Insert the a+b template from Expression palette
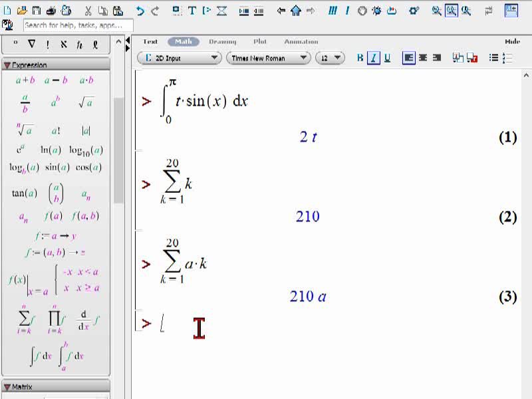532x399 pixels. [x=25, y=80]
